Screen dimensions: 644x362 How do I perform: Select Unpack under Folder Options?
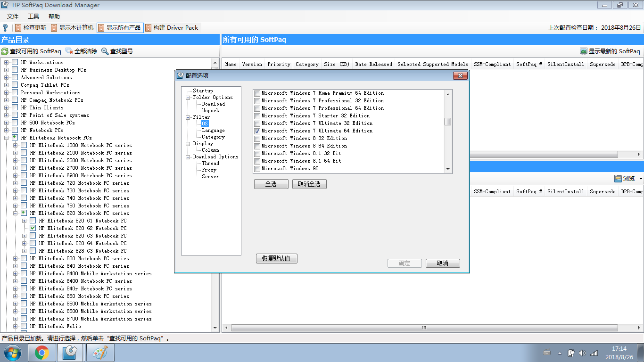[x=211, y=110]
